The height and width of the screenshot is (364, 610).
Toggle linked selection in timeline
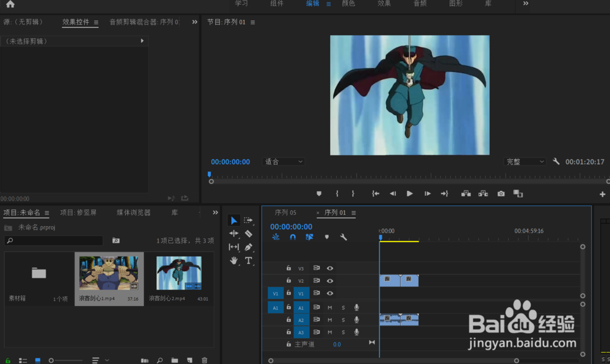[309, 237]
